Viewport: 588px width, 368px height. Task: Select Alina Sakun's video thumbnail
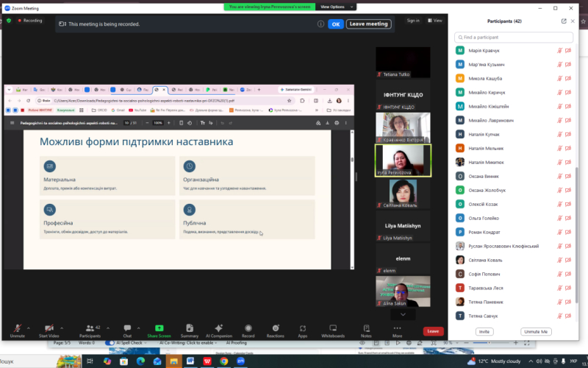pos(403,291)
